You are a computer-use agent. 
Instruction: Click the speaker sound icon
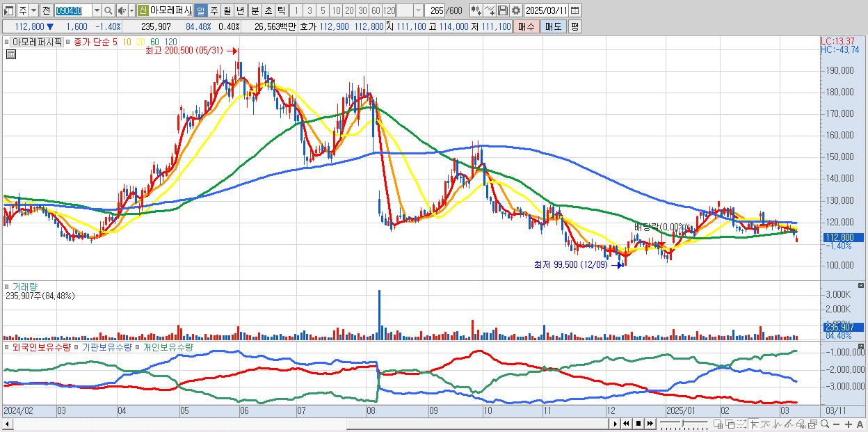click(x=122, y=10)
